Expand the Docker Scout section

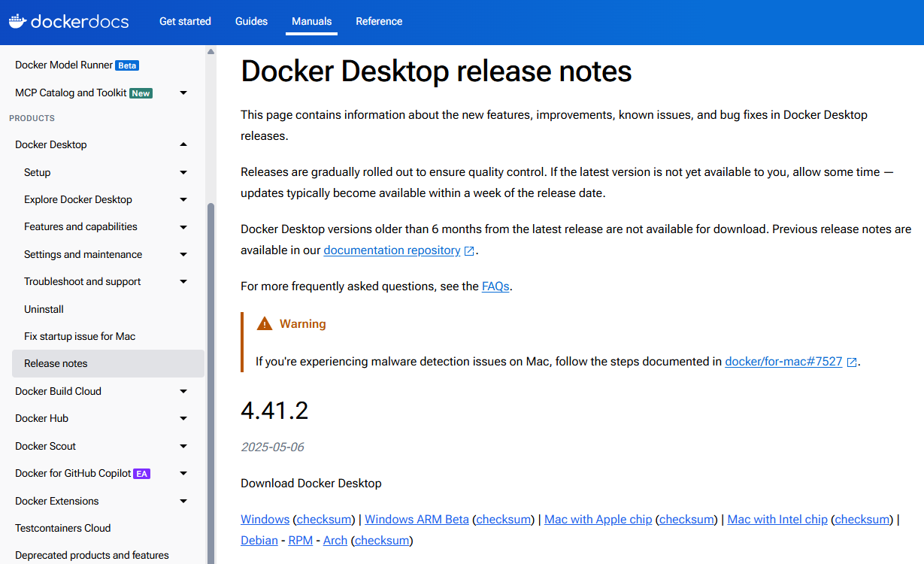(x=183, y=445)
